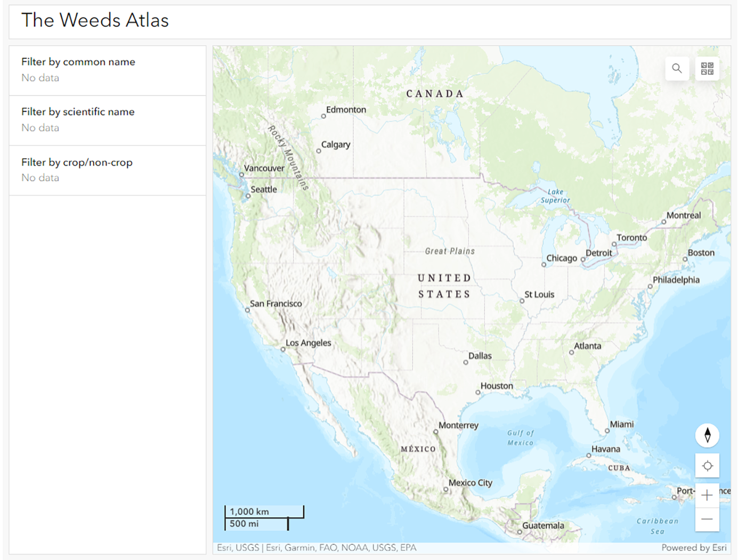Screen dimensions: 738x560
Task: Select the Los Angeles map label
Action: tap(309, 343)
